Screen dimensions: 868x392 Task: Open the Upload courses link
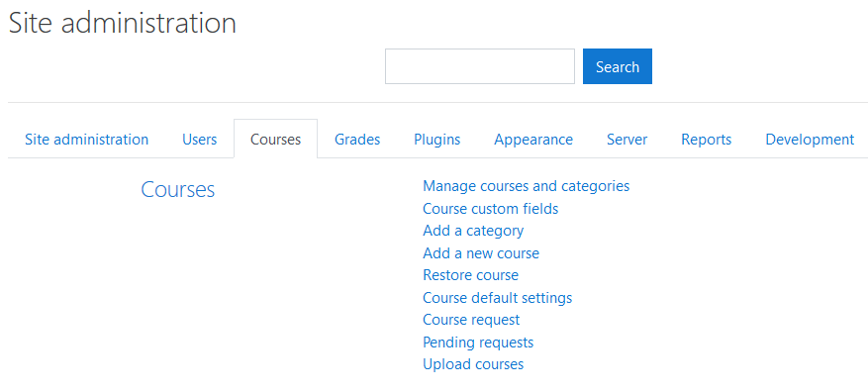pyautogui.click(x=473, y=364)
